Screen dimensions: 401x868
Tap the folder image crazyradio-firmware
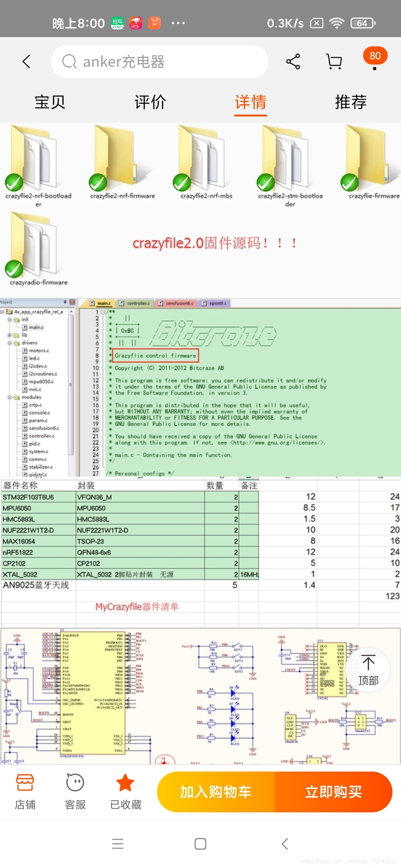point(34,245)
